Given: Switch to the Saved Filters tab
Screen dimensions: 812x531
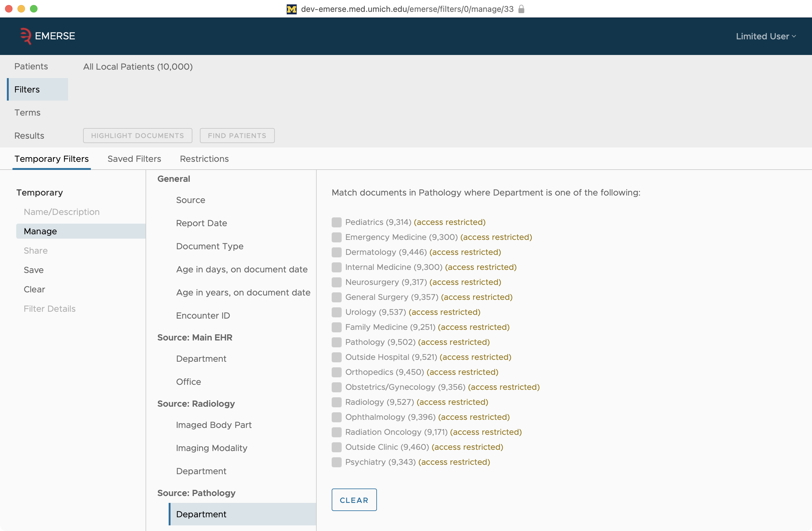Looking at the screenshot, I should click(134, 159).
